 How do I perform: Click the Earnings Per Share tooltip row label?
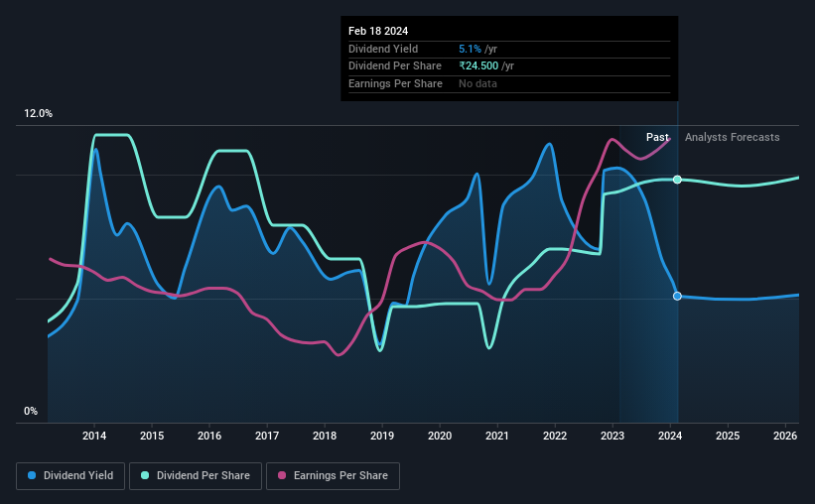coord(395,83)
